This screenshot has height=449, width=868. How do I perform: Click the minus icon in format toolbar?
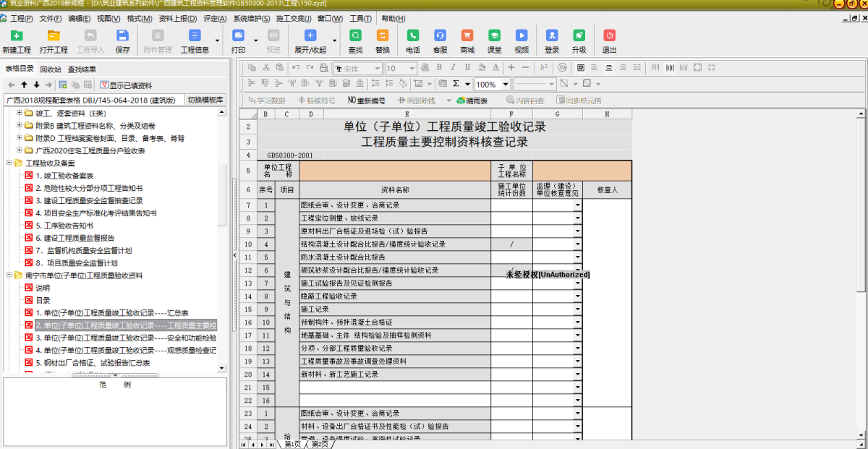click(x=525, y=67)
